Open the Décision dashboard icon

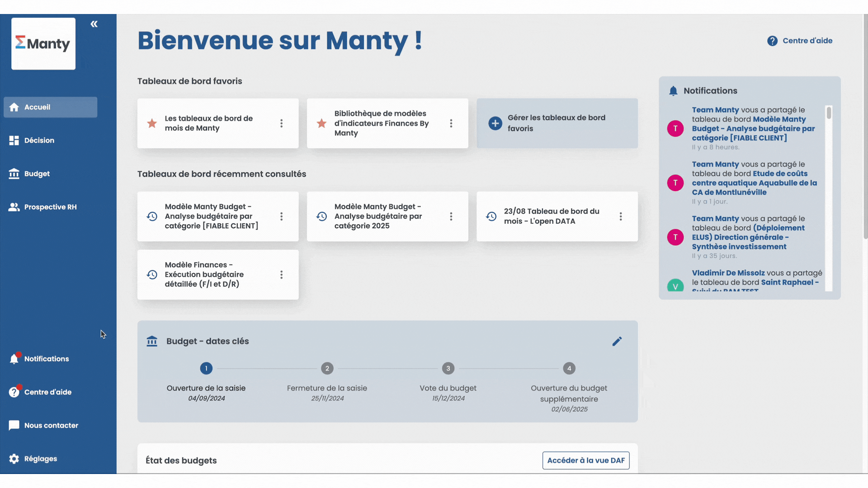[14, 141]
